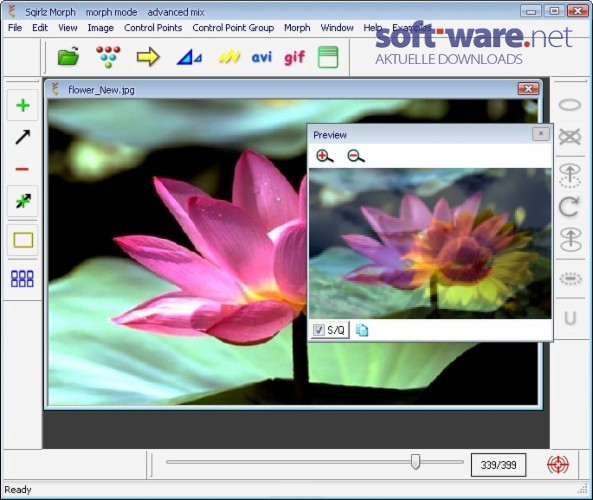This screenshot has height=500, width=593.
Task: Export morph as gif
Action: coord(294,58)
